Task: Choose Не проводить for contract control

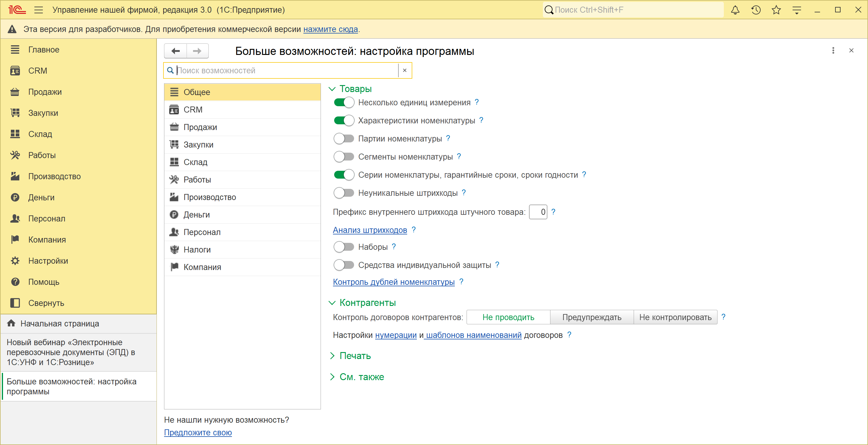Action: click(508, 317)
